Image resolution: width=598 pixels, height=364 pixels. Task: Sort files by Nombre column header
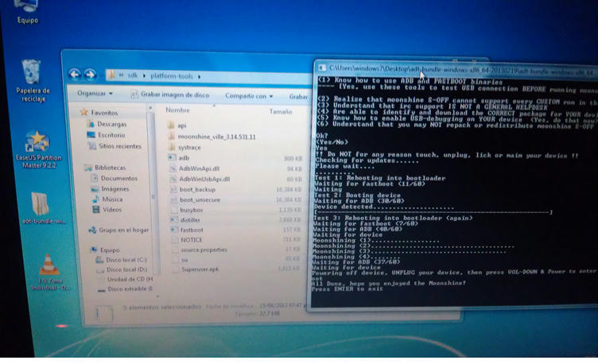(x=177, y=111)
